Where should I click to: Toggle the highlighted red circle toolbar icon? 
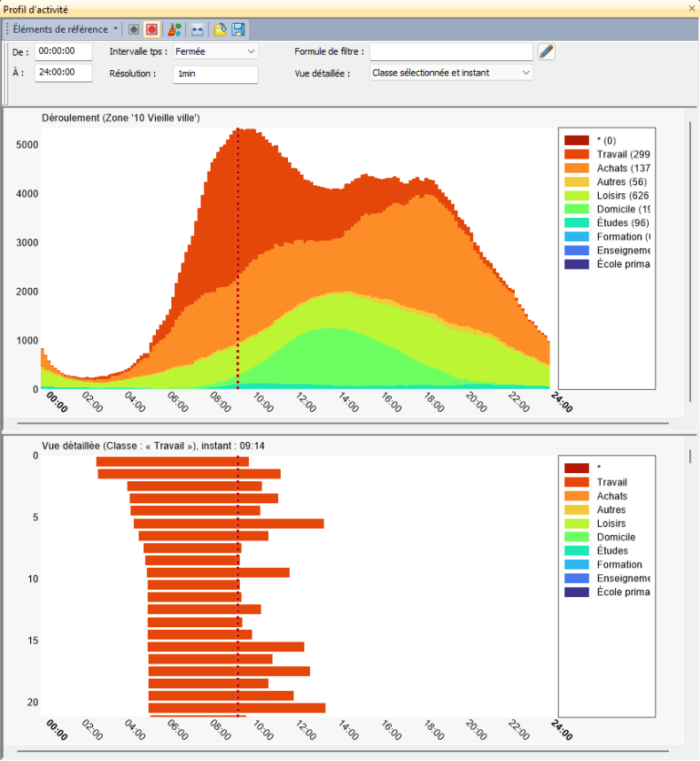(152, 29)
